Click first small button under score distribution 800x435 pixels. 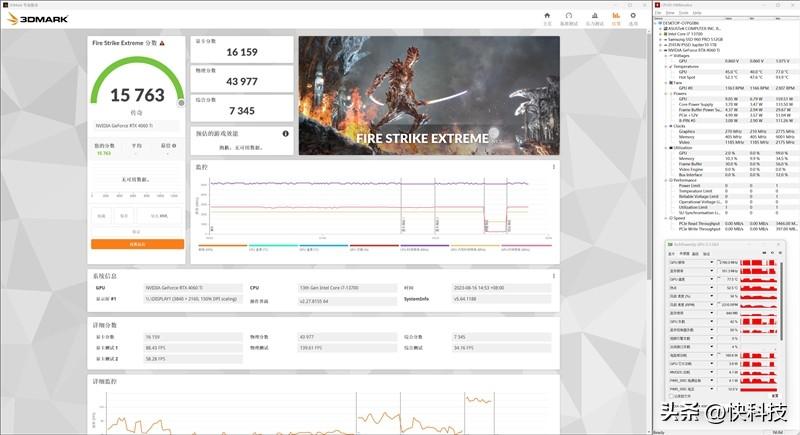[x=102, y=216]
